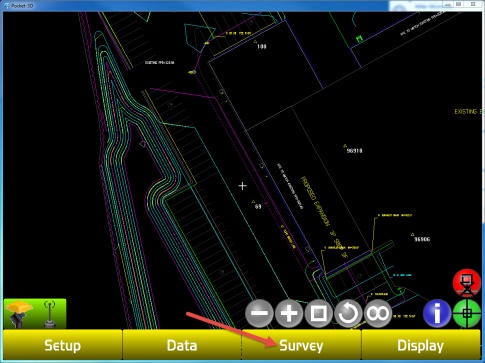Click the zoom extents square button
Image resolution: width=485 pixels, height=363 pixels.
click(x=318, y=313)
